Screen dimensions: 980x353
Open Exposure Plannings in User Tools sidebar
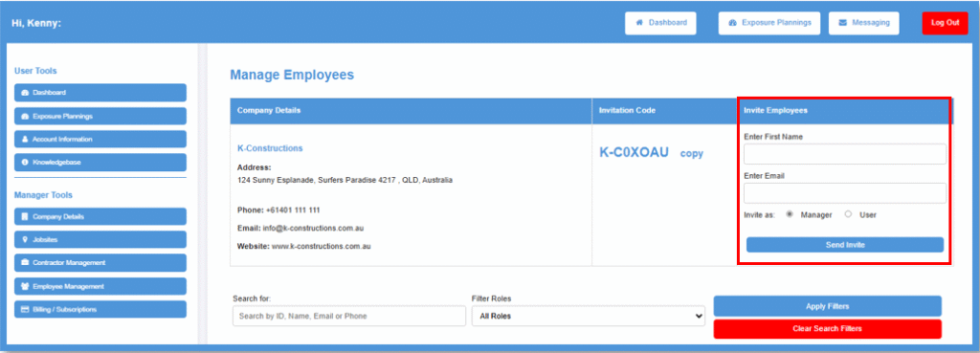100,116
